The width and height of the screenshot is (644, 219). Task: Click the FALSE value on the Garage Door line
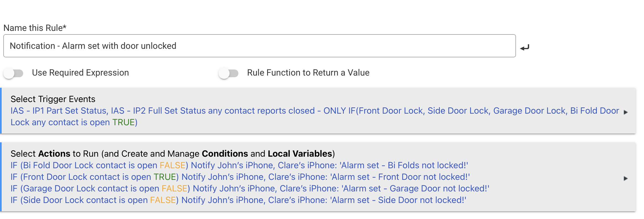coord(174,188)
